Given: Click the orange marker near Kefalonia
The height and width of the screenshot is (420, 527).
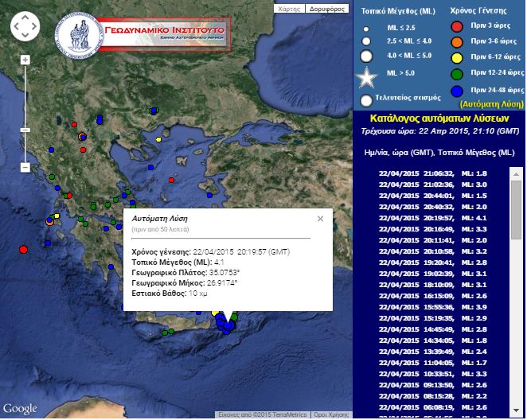Looking at the screenshot, I should 49,222.
